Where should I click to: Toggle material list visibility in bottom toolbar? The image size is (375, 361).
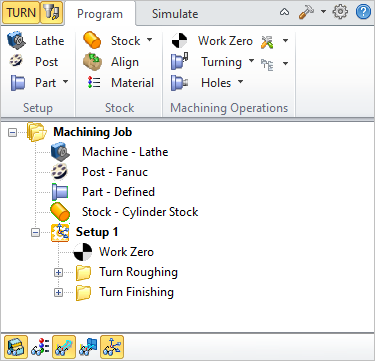(x=40, y=347)
